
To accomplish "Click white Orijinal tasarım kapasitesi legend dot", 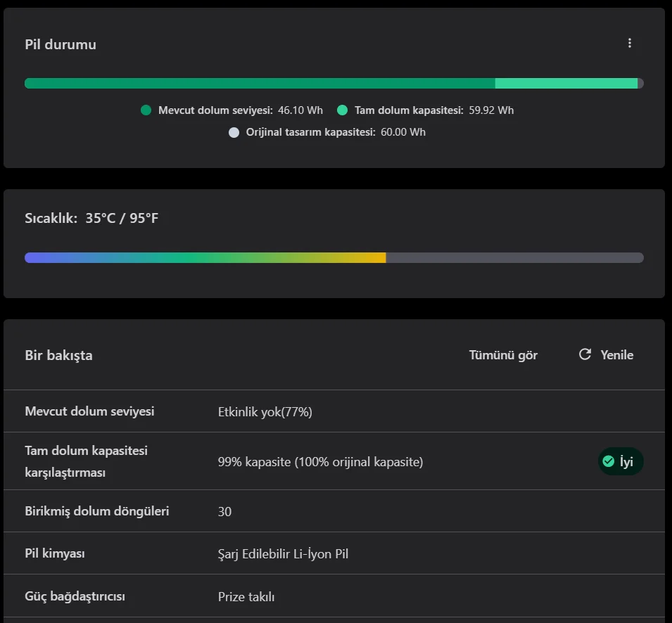I will pyautogui.click(x=234, y=132).
